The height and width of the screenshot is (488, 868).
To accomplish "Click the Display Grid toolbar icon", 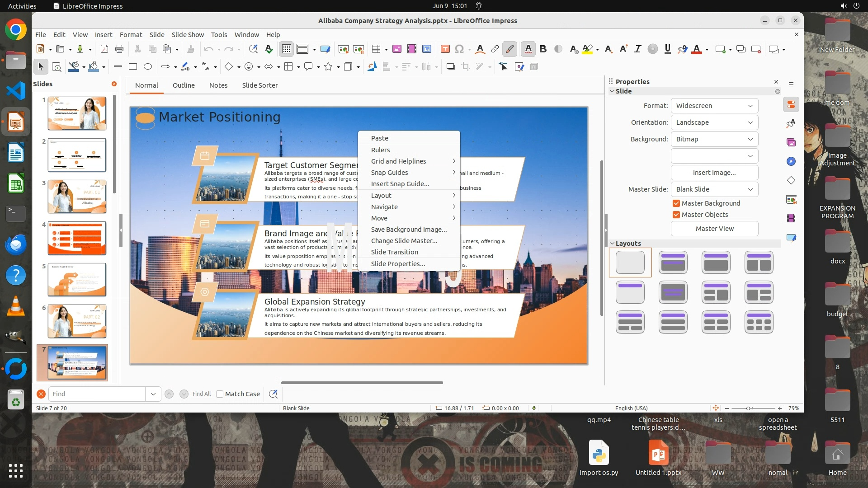I will (x=287, y=49).
